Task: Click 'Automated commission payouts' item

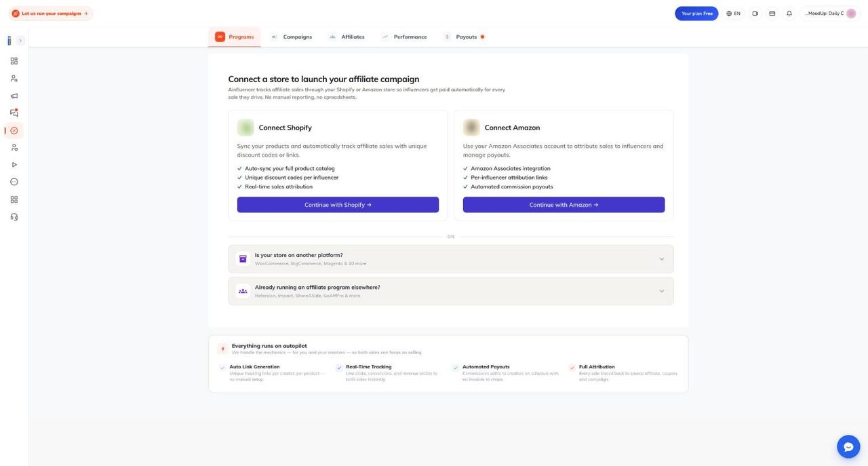Action: (x=512, y=187)
